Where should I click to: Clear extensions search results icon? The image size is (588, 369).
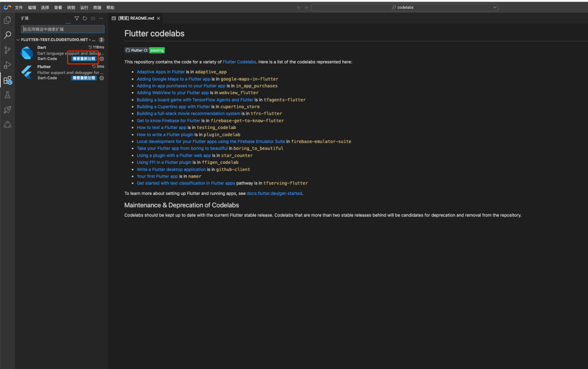[x=93, y=19]
